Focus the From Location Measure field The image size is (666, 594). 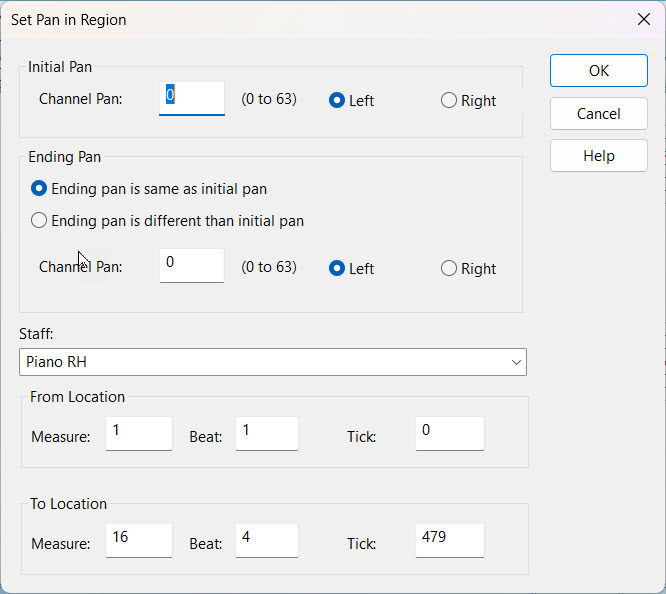pyautogui.click(x=138, y=433)
